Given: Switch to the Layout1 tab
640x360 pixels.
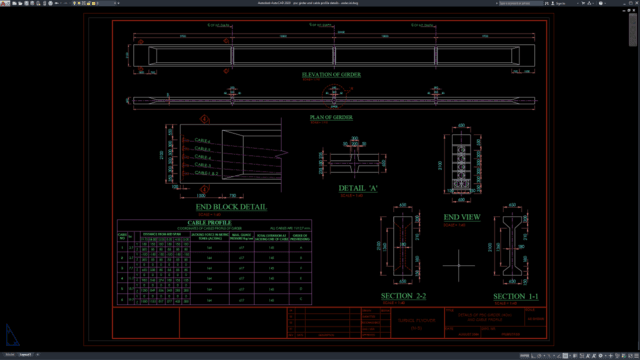Looking at the screenshot, I should pos(25,355).
